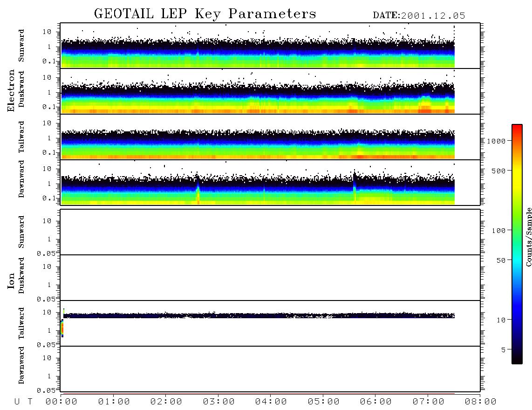The height and width of the screenshot is (410, 532).
Task: Select the Electron Dawnward spectrogram panel
Action: [x=270, y=182]
